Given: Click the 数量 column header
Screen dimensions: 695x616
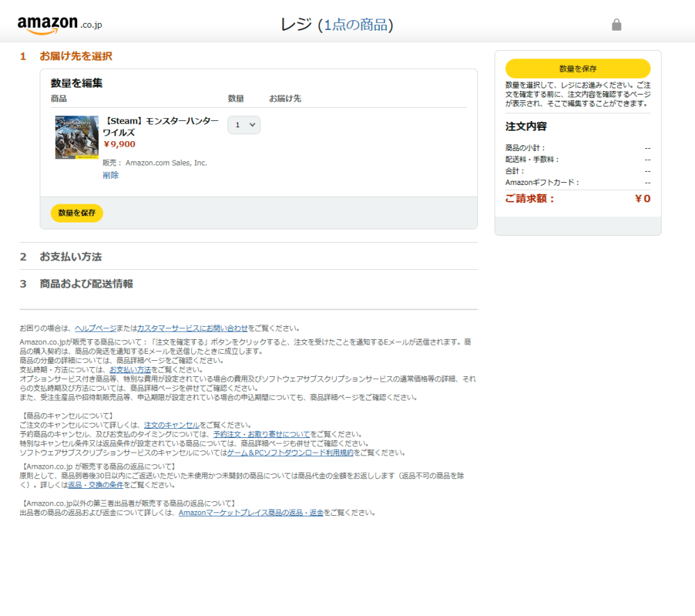Looking at the screenshot, I should (x=236, y=98).
